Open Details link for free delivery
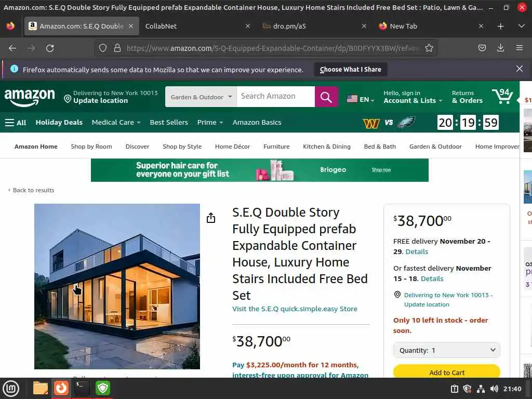 [417, 252]
